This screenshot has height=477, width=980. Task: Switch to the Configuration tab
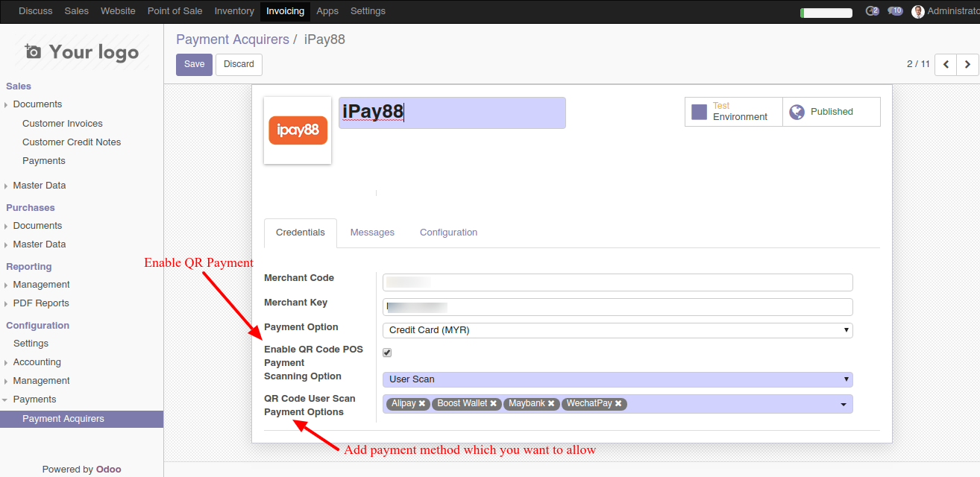click(448, 233)
